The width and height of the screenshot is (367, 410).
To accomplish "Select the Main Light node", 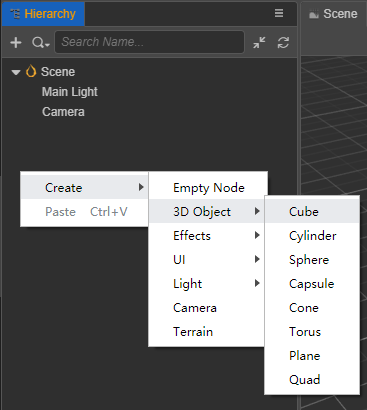I will (70, 92).
